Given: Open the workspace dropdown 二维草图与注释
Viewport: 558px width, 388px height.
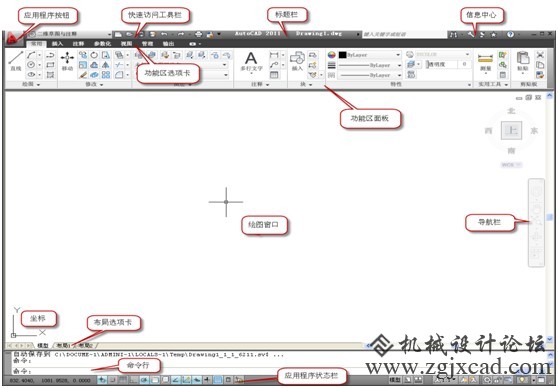Looking at the screenshot, I should [x=70, y=34].
